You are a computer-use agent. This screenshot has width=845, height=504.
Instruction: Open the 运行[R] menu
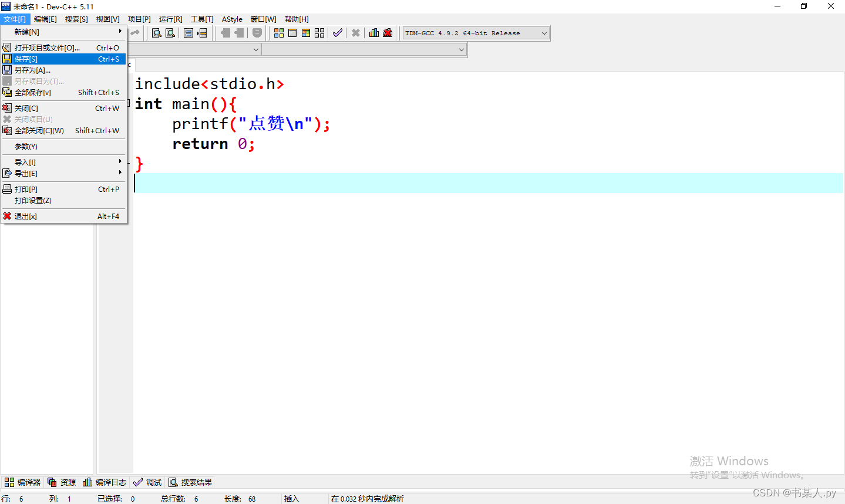pyautogui.click(x=171, y=19)
